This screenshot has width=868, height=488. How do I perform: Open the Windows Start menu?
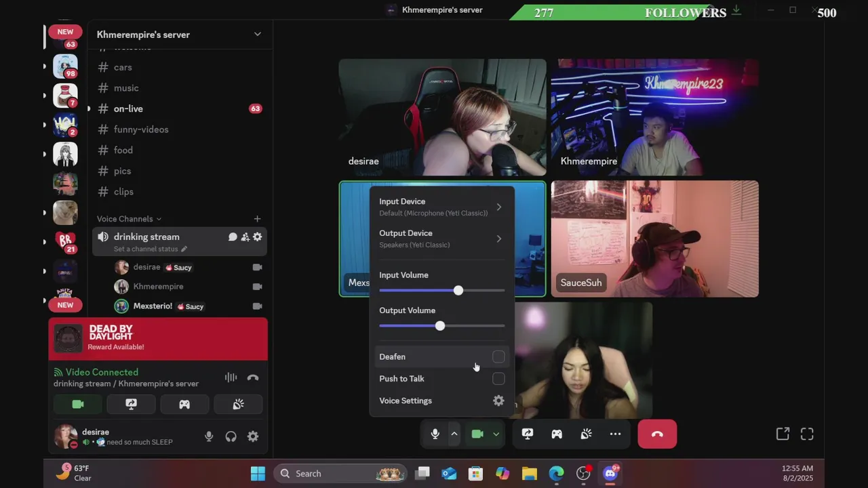click(x=258, y=474)
